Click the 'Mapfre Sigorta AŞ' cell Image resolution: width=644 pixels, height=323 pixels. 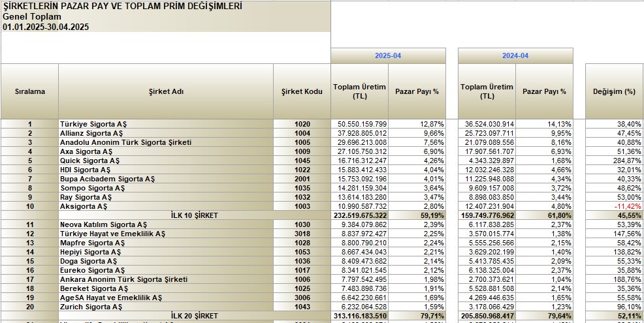click(166, 243)
